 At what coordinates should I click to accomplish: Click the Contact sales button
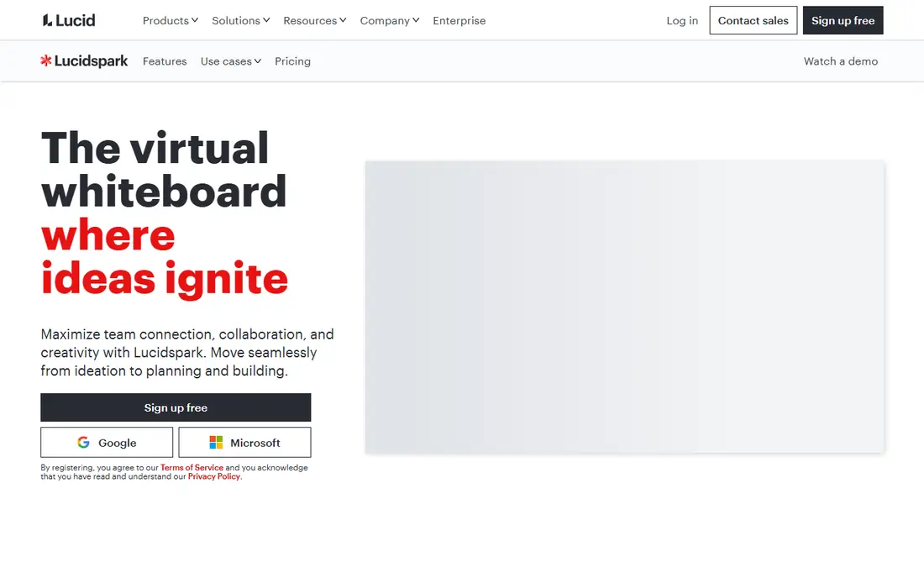[x=753, y=21]
